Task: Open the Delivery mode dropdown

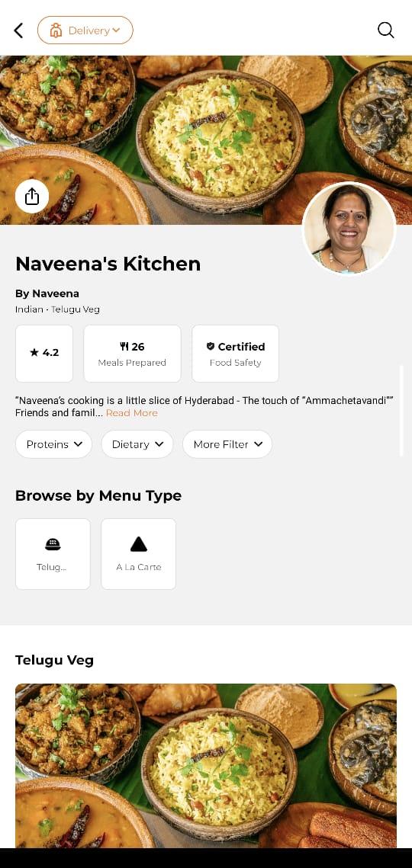Action: point(85,30)
